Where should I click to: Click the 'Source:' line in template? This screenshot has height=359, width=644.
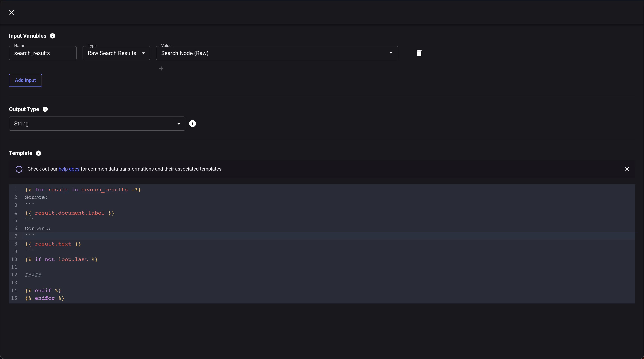coord(36,198)
